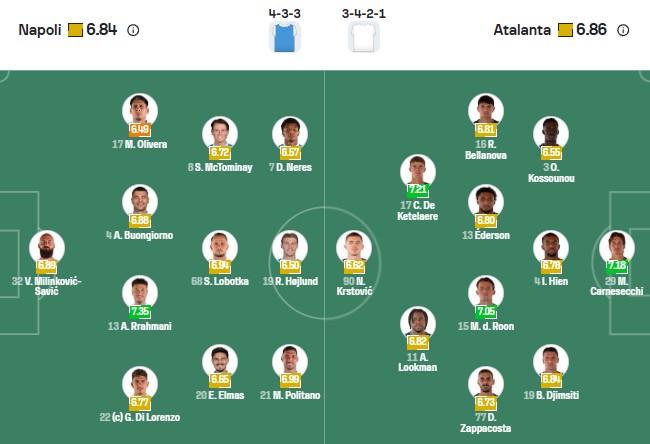Select Napoli's blue jersey icon
Viewport: 650px width, 444px height.
click(280, 37)
